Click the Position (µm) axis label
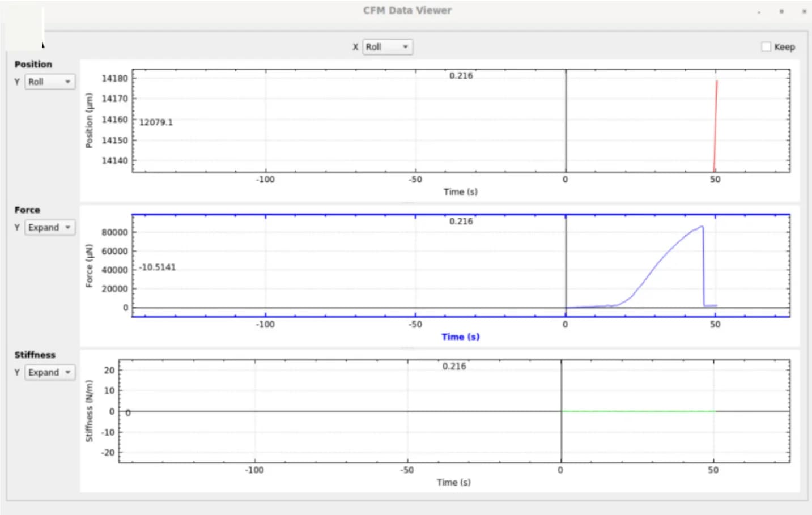 89,120
